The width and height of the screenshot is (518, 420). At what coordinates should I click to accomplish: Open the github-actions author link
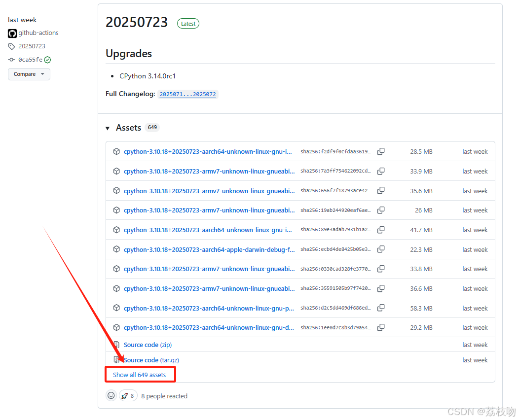tap(38, 33)
